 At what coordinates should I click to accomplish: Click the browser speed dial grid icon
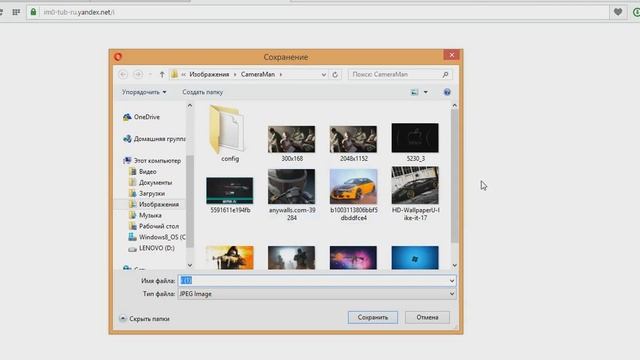pyautogui.click(x=16, y=12)
